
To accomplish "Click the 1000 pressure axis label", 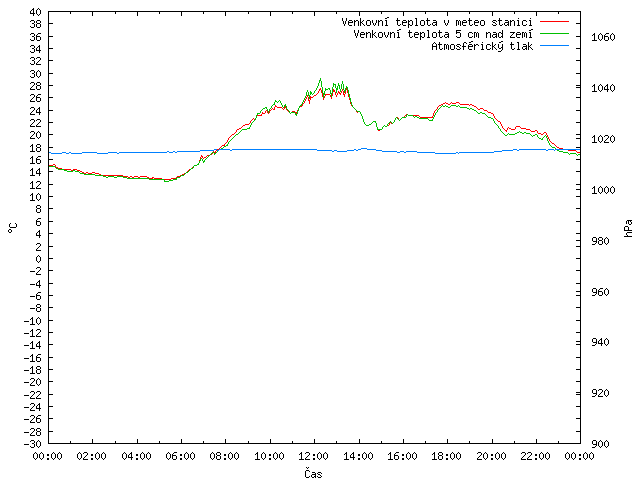I will coord(603,190).
